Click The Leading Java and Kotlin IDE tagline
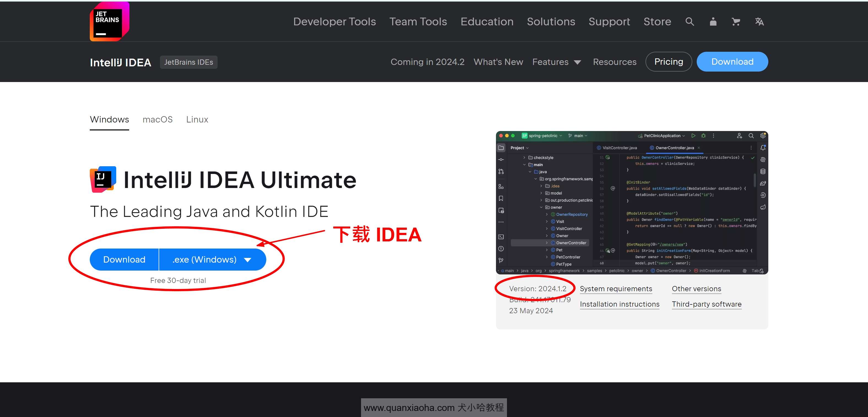Viewport: 868px width, 417px height. (x=209, y=212)
